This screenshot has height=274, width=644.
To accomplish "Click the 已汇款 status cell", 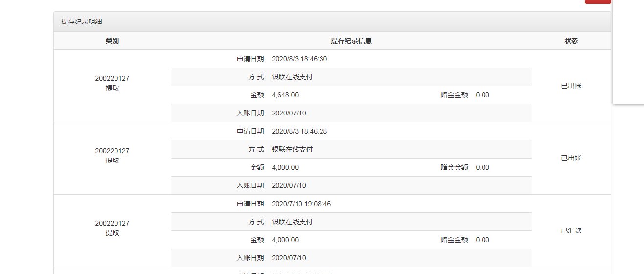I will (571, 230).
